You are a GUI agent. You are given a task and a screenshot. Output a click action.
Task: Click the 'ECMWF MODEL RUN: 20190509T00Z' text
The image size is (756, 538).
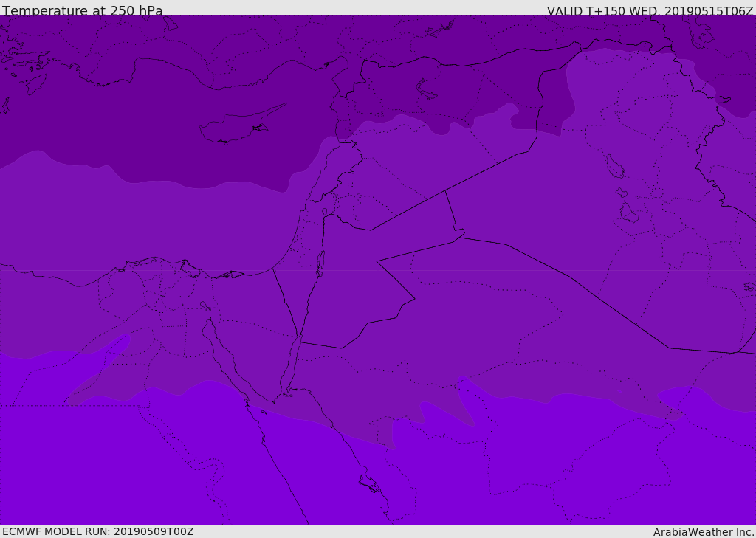98,531
